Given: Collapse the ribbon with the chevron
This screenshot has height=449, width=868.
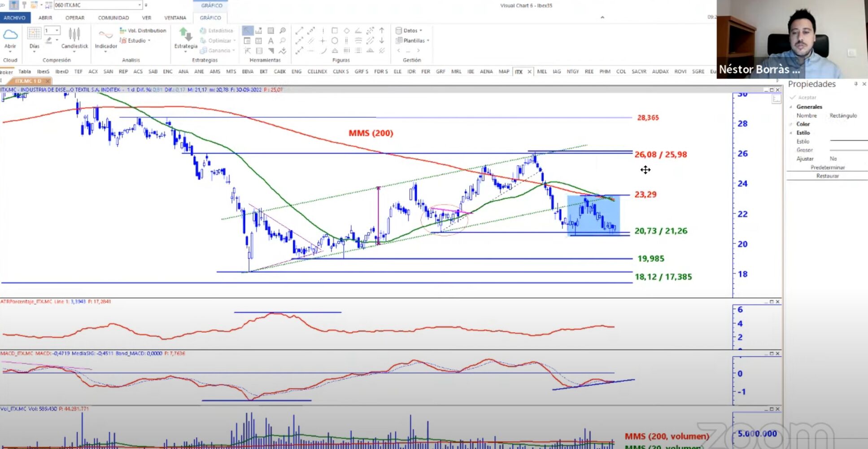Looking at the screenshot, I should (602, 18).
